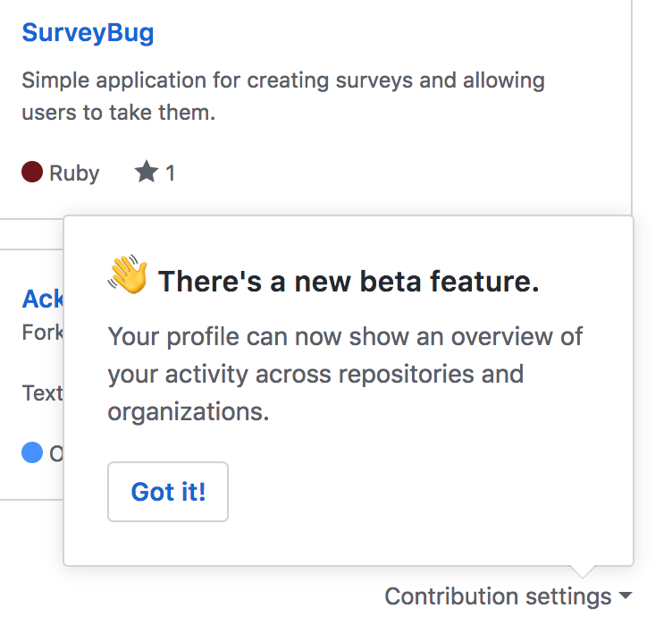672x625 pixels.
Task: Click the "There's a new beta feature." heading
Action: [349, 282]
